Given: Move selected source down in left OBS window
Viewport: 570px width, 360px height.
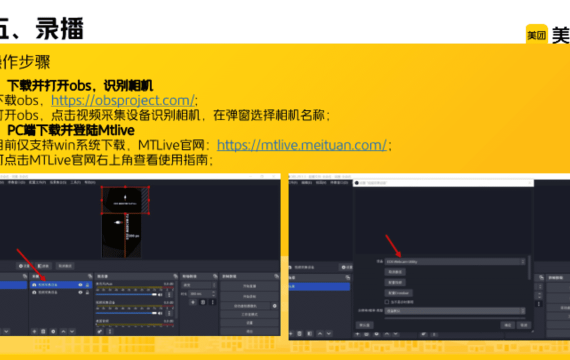Looking at the screenshot, I should coord(72,331).
